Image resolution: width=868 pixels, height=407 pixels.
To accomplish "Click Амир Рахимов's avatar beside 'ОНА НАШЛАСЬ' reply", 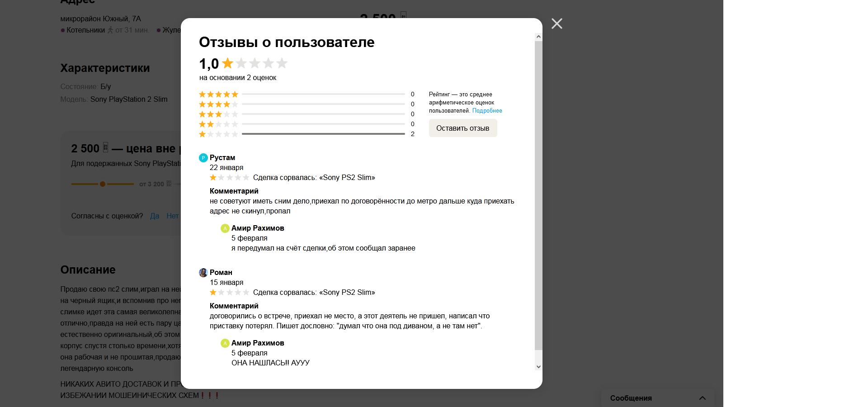I will click(225, 343).
